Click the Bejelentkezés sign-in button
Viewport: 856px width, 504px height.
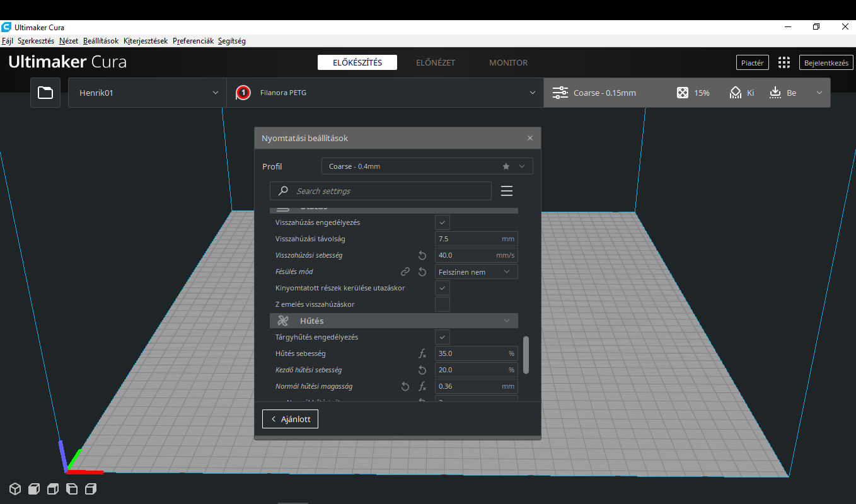[x=826, y=62]
